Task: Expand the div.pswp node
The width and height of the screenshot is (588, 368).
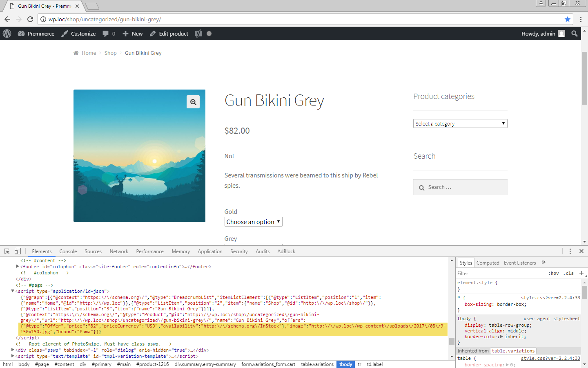Action: [13, 350]
